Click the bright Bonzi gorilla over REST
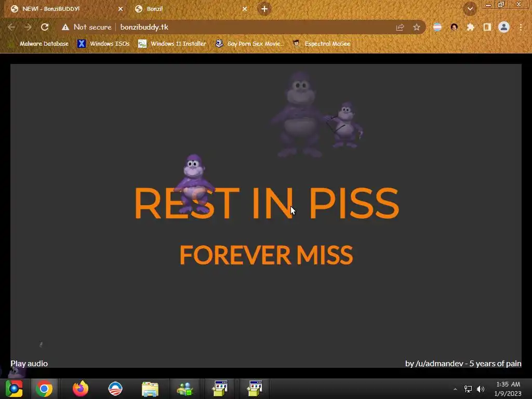 (x=194, y=184)
